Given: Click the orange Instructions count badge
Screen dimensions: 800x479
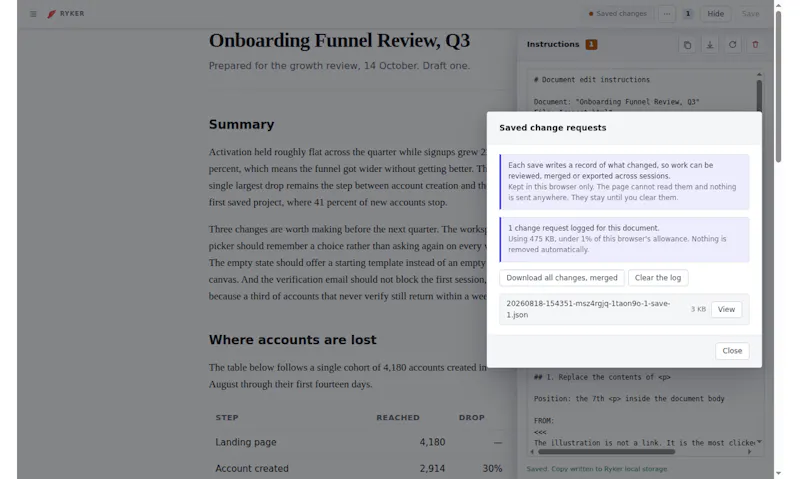Looking at the screenshot, I should click(591, 44).
